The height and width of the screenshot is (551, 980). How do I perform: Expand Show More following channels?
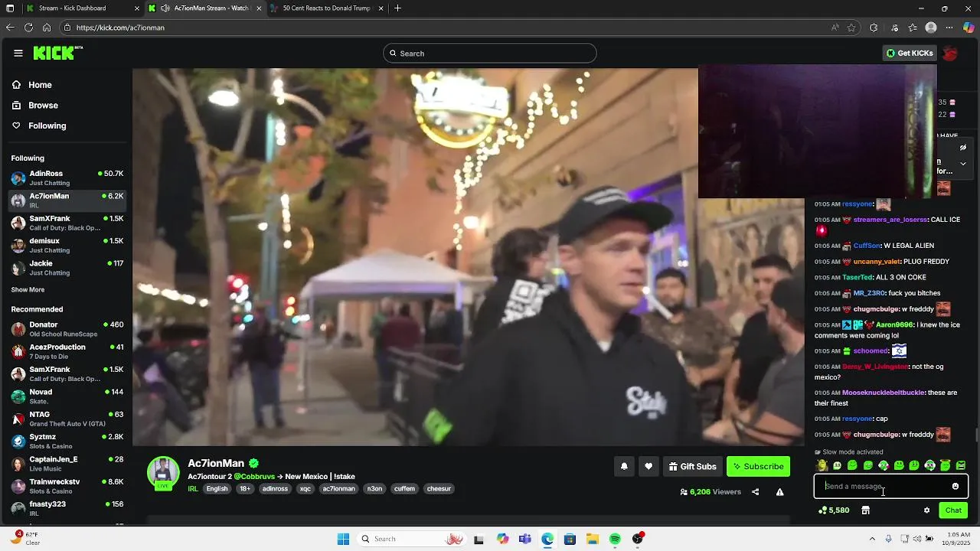[x=28, y=290]
